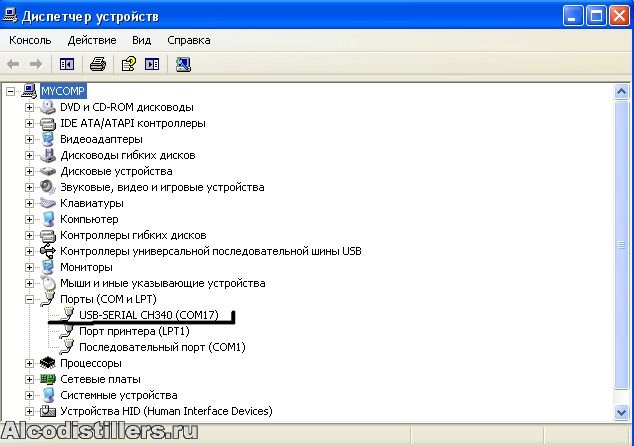
Task: Click the Print toolbar icon
Action: (97, 64)
